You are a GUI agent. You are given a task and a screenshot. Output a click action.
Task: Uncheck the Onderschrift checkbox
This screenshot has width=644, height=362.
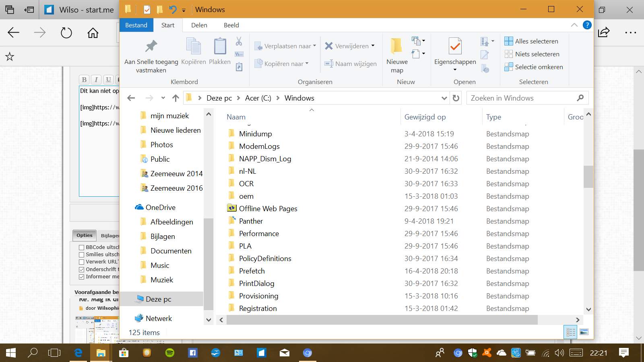click(82, 269)
